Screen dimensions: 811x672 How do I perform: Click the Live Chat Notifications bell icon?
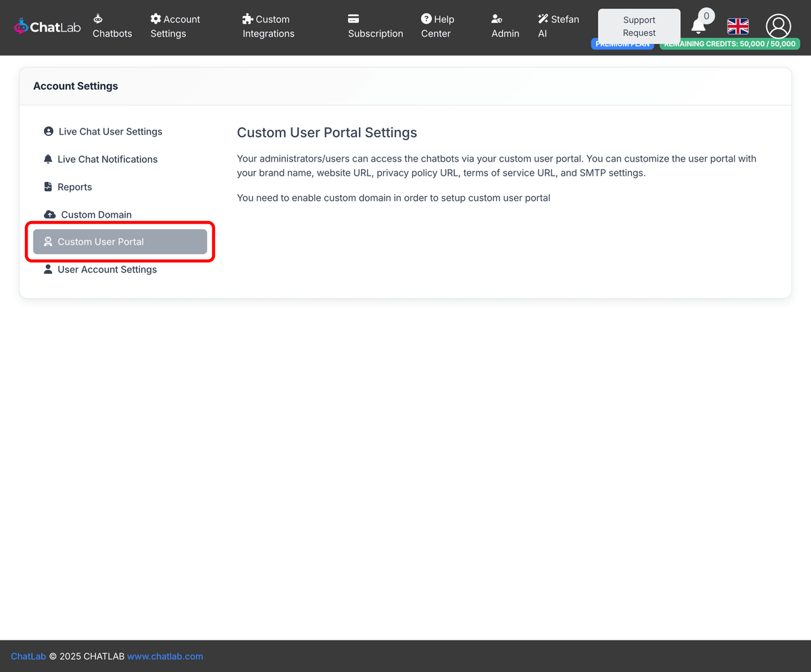click(47, 158)
